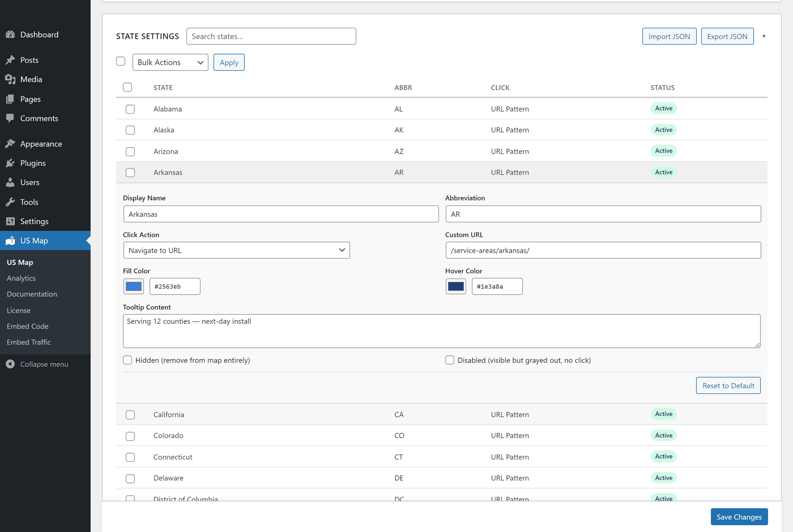Check the Colorado row checkbox
The height and width of the screenshot is (532, 793).
point(130,436)
